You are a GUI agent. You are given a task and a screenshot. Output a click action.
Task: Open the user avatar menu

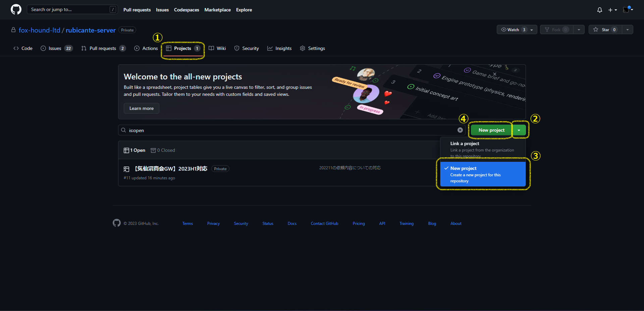click(627, 10)
